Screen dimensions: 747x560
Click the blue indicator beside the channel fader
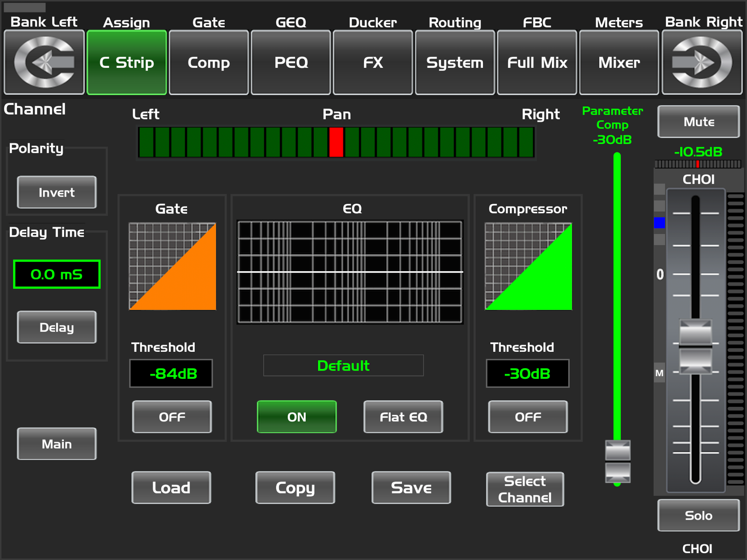coord(659,223)
